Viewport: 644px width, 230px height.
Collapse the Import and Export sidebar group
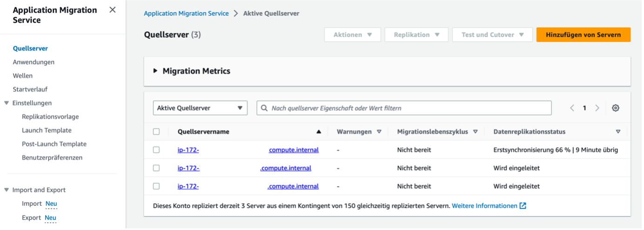7,190
